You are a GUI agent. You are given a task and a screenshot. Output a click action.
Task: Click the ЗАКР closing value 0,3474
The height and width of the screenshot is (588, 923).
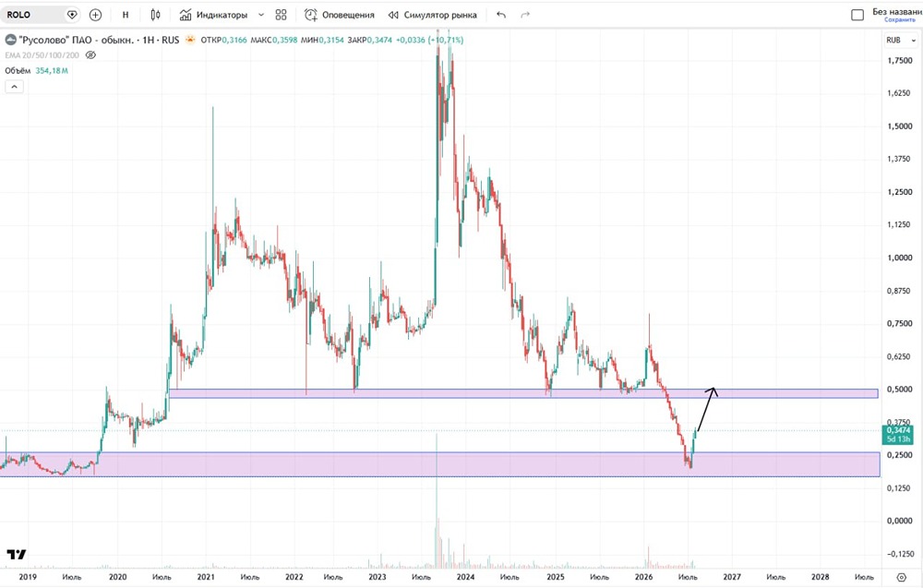pos(379,40)
